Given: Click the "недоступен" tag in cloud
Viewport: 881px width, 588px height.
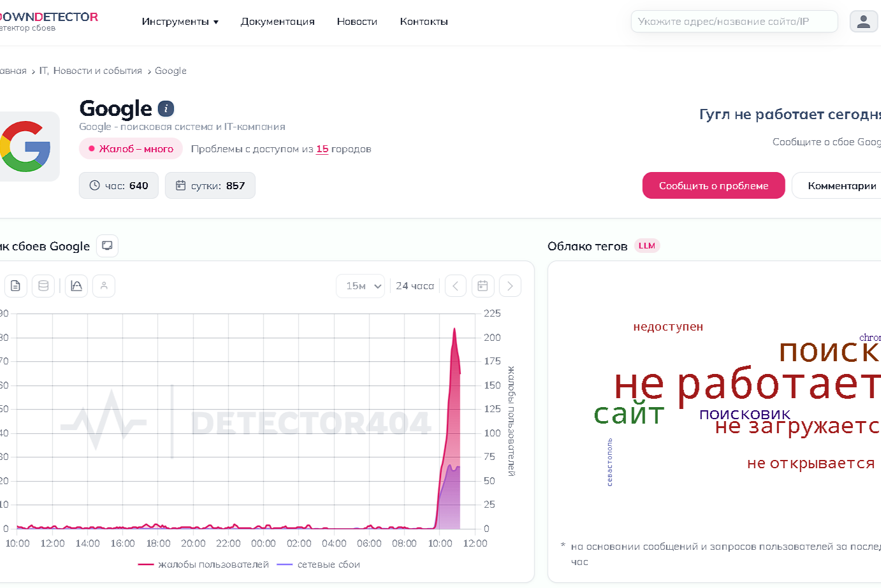Looking at the screenshot, I should tap(668, 327).
